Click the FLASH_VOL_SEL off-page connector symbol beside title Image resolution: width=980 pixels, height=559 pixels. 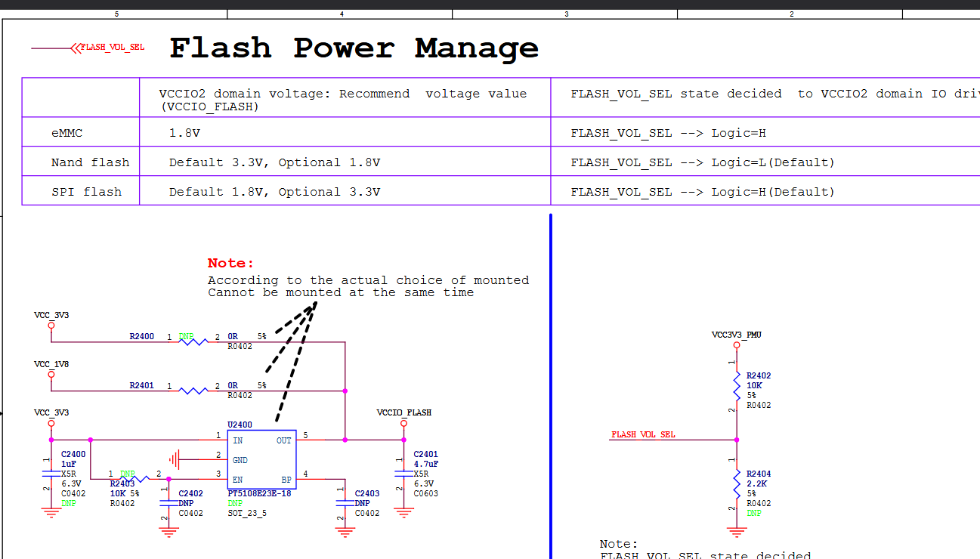pyautogui.click(x=76, y=48)
